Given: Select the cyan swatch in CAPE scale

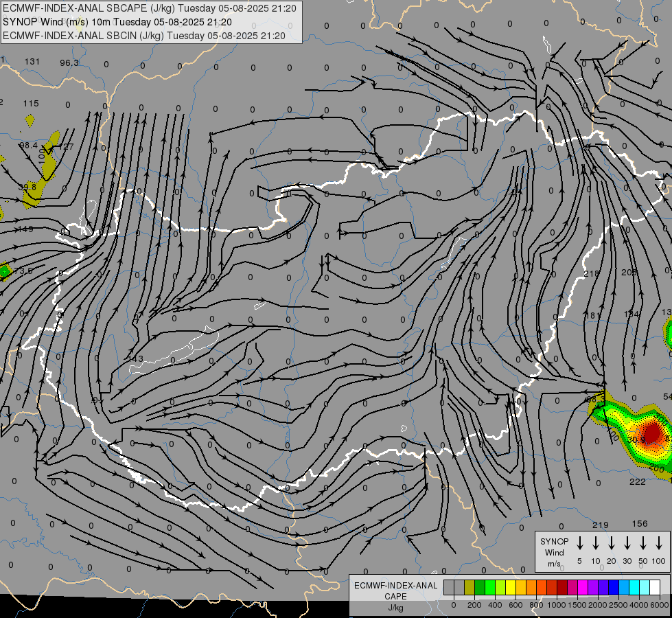Looking at the screenshot, I should pos(634,587).
